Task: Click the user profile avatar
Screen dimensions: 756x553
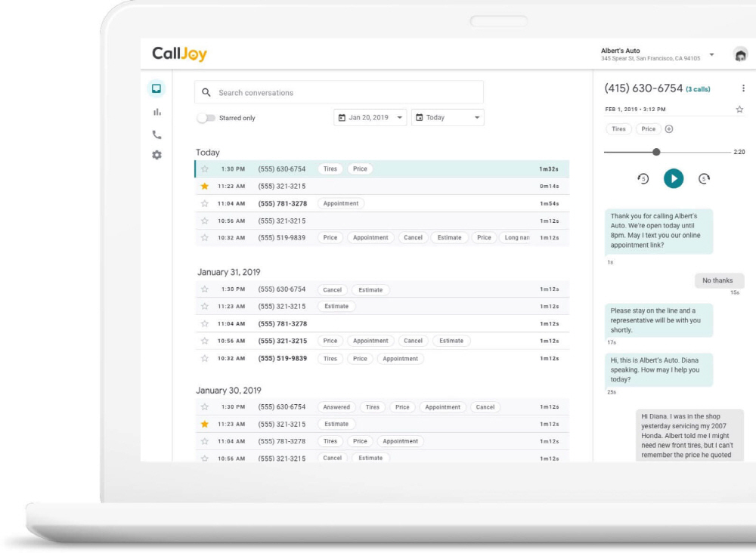Action: coord(740,54)
